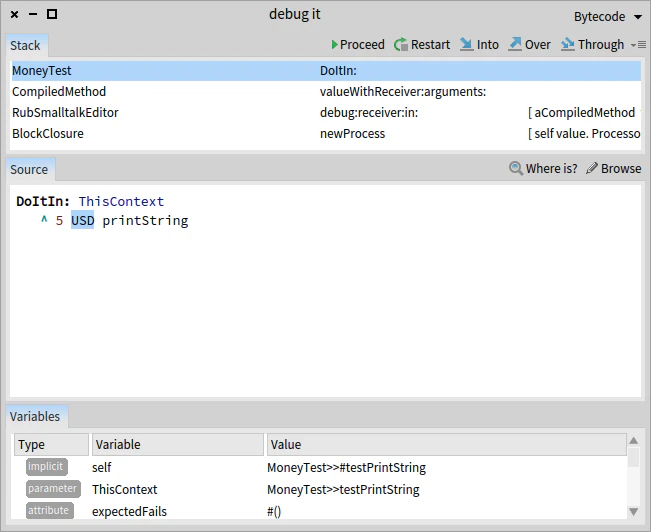Click the Into label
Viewport: 651px width, 532px height.
click(488, 44)
